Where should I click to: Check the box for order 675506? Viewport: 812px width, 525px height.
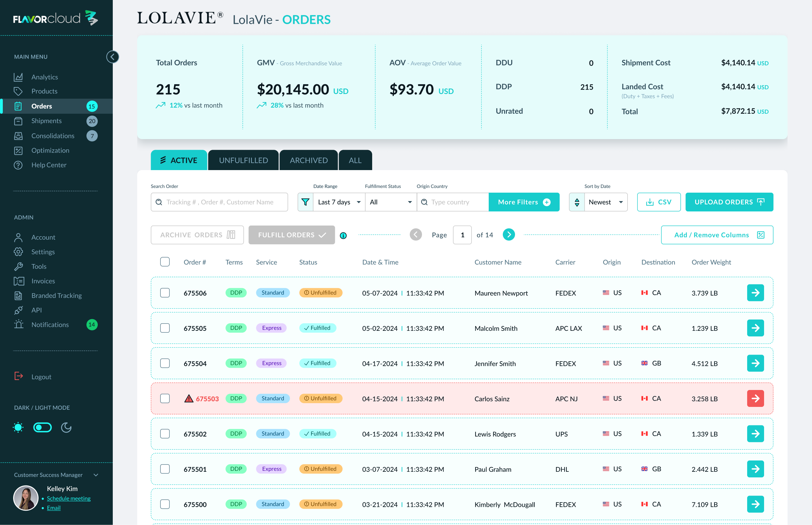tap(165, 293)
